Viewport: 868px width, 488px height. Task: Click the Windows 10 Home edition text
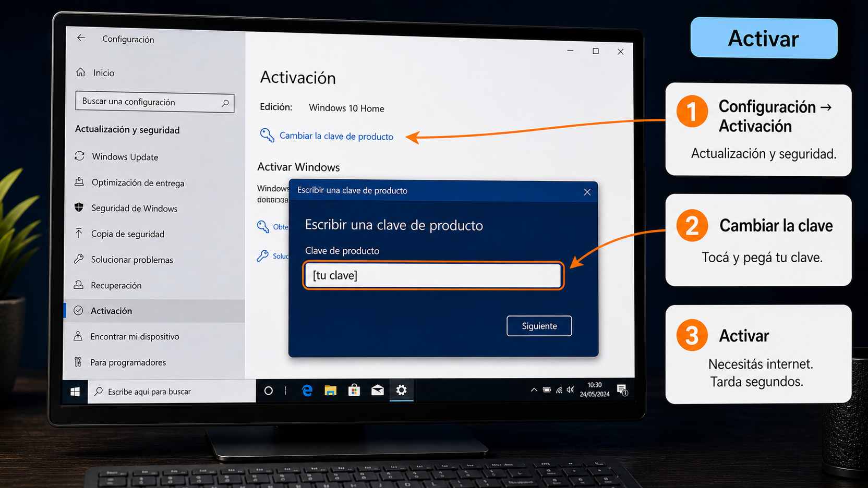[346, 108]
